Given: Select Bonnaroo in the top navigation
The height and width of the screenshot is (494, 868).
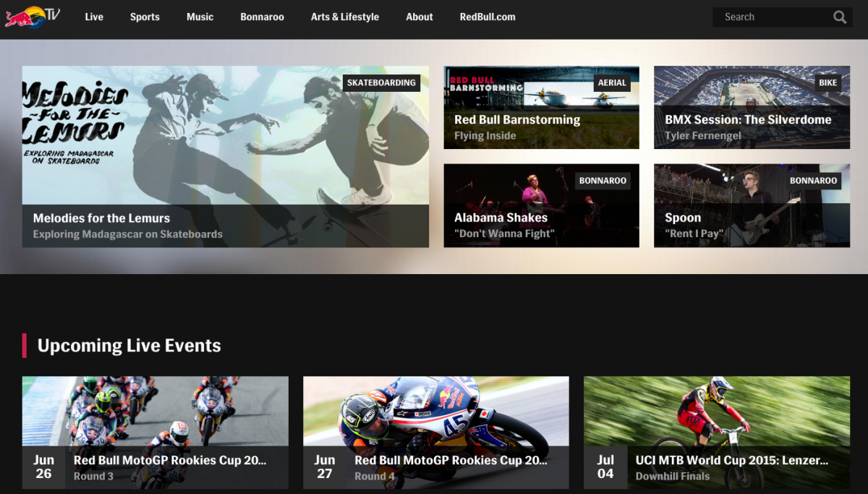Looking at the screenshot, I should (x=262, y=17).
